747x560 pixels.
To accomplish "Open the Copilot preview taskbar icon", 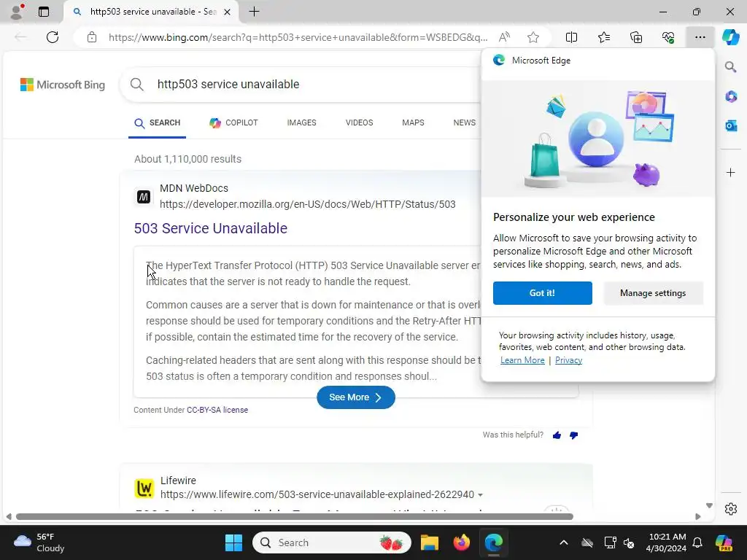I will click(x=724, y=542).
